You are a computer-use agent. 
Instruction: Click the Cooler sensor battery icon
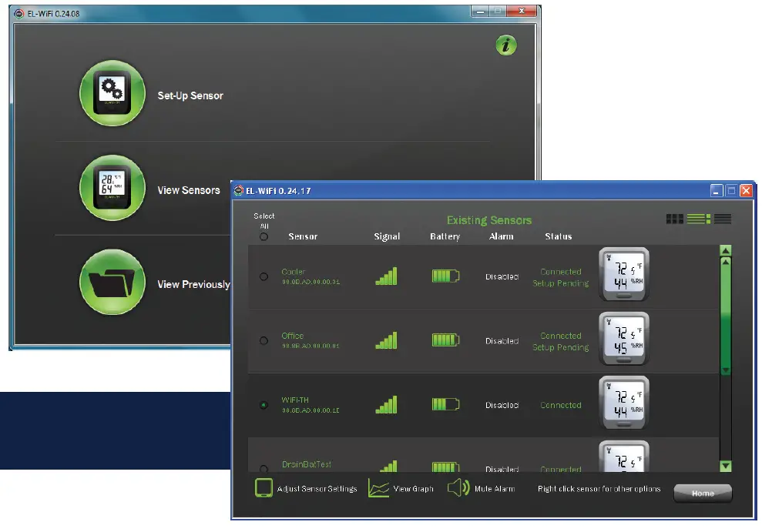click(x=445, y=276)
